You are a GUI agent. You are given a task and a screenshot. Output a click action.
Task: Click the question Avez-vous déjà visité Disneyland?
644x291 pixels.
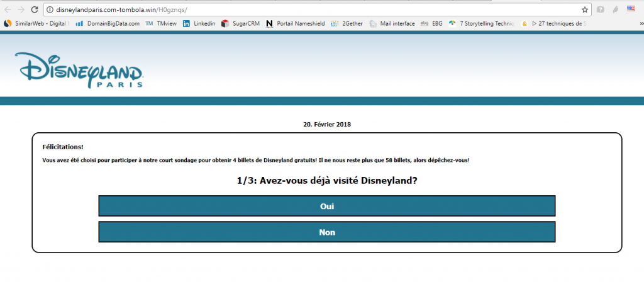tap(327, 181)
